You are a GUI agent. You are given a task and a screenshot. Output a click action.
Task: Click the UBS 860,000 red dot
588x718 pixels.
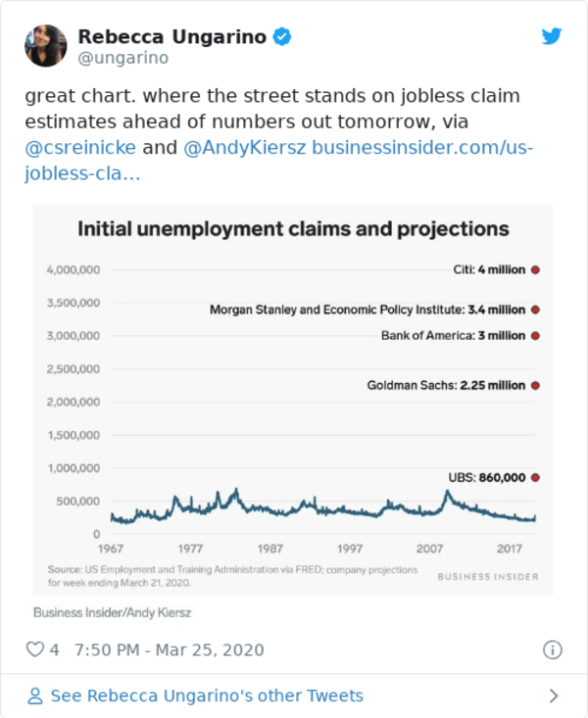pyautogui.click(x=535, y=478)
